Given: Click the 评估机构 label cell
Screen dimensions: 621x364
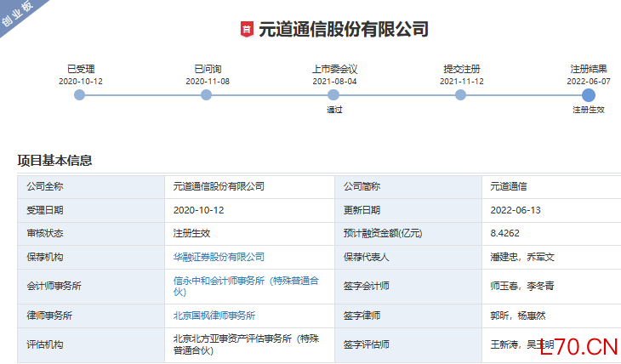Looking at the screenshot, I should [x=91, y=345].
